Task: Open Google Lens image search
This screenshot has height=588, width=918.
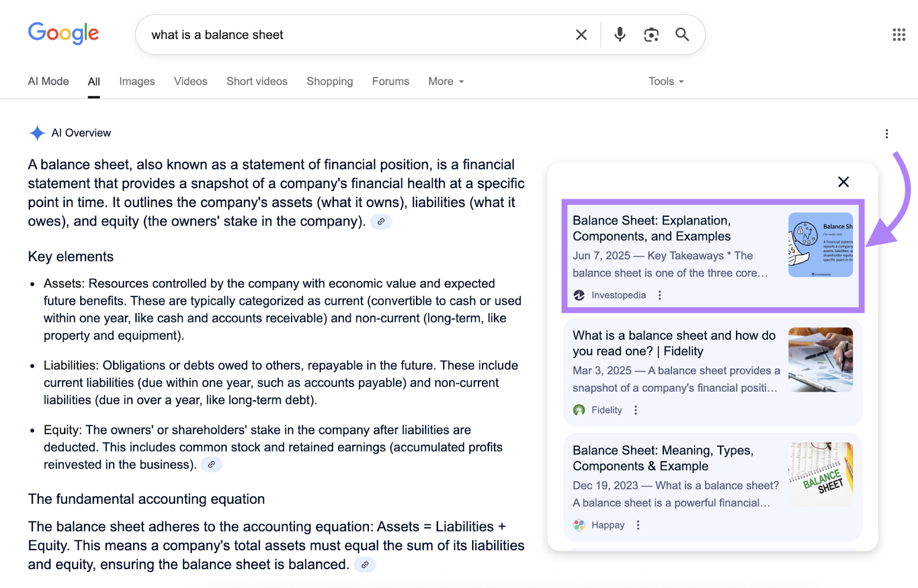Action: click(x=651, y=34)
